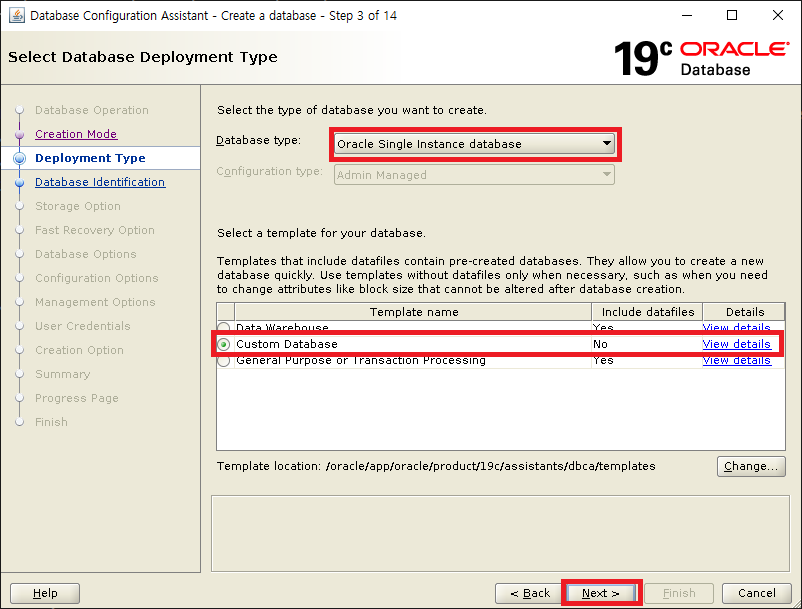Image resolution: width=802 pixels, height=609 pixels.
Task: Click the disabled Finish button
Action: pos(679,593)
